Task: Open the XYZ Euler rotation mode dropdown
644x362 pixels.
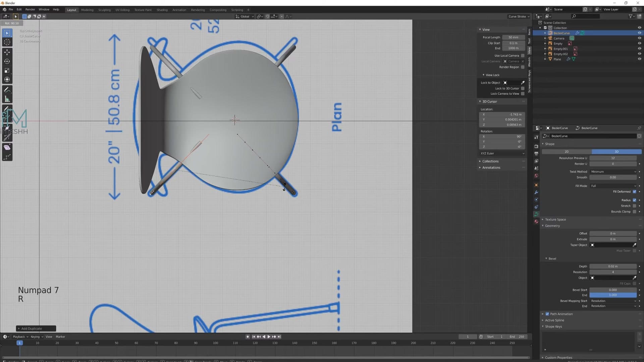Action: (502, 154)
